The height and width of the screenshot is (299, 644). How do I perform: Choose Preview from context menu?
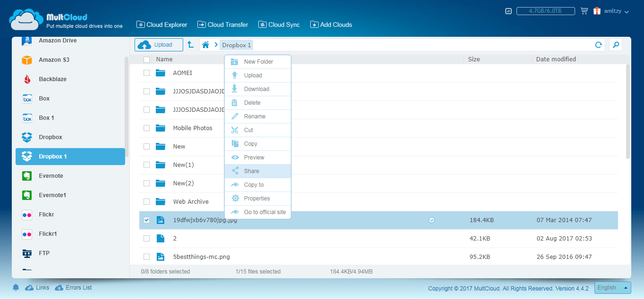[x=258, y=158]
